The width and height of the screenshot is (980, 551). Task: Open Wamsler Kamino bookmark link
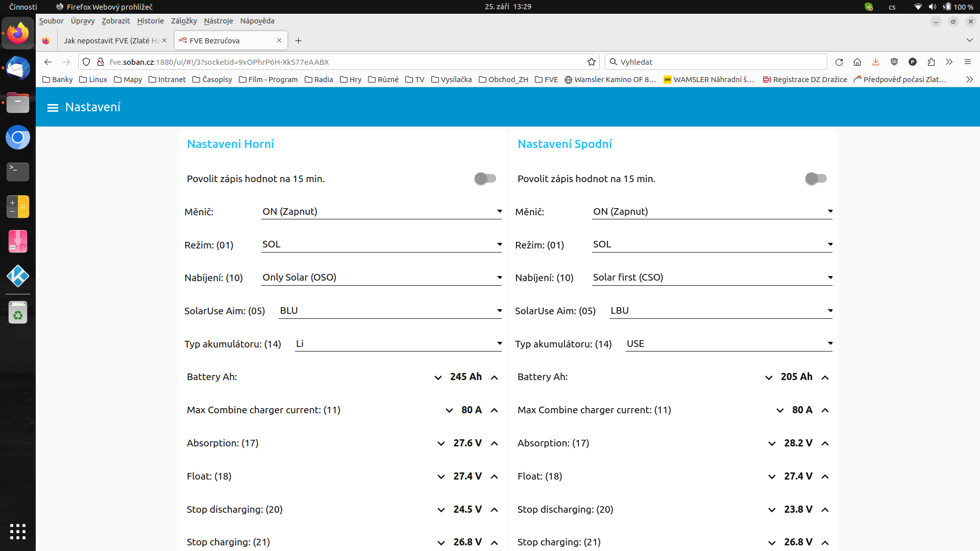tap(610, 80)
